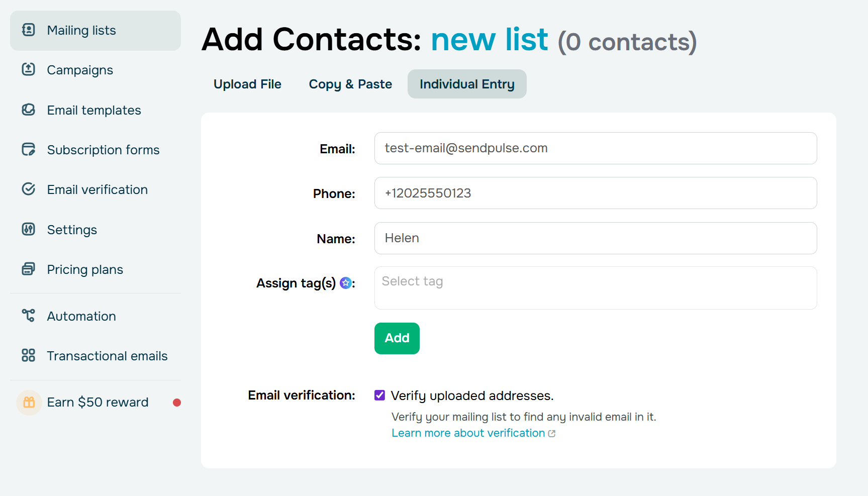Select the Individual Entry tab
Viewport: 868px width, 496px height.
tap(466, 84)
